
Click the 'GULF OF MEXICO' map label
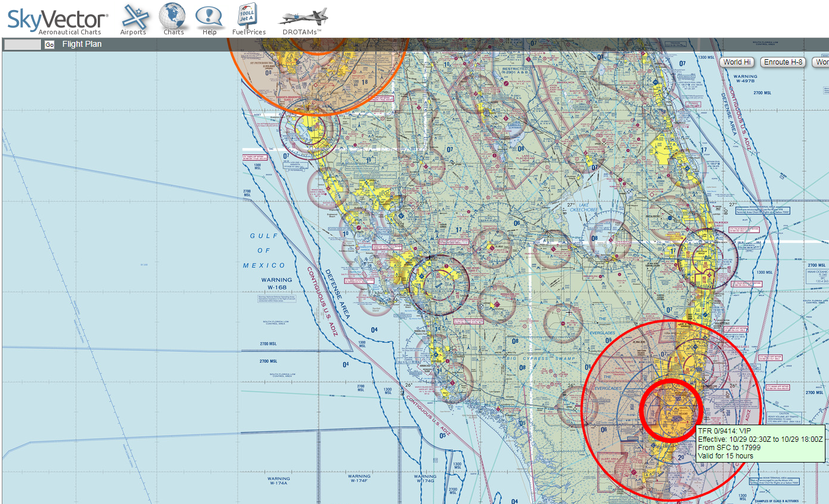(264, 251)
